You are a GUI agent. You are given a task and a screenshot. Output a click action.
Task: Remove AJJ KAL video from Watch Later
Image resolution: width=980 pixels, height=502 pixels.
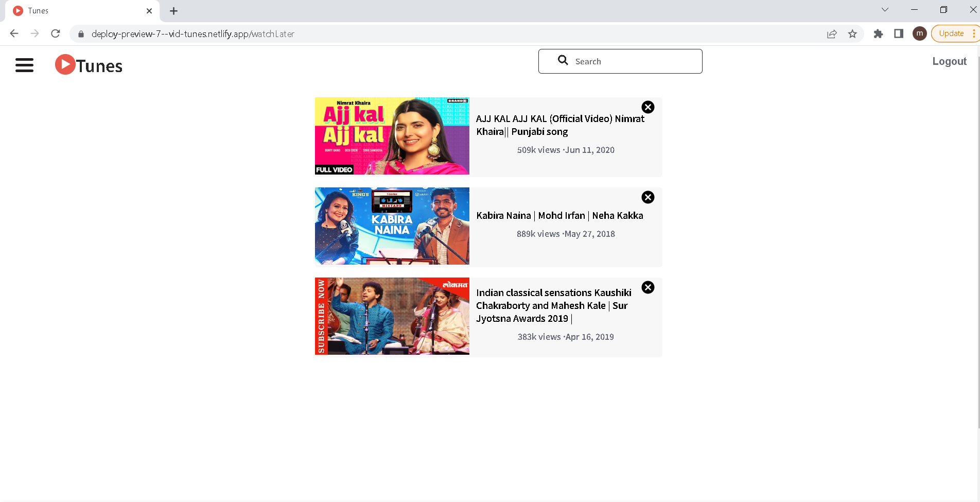(x=647, y=107)
